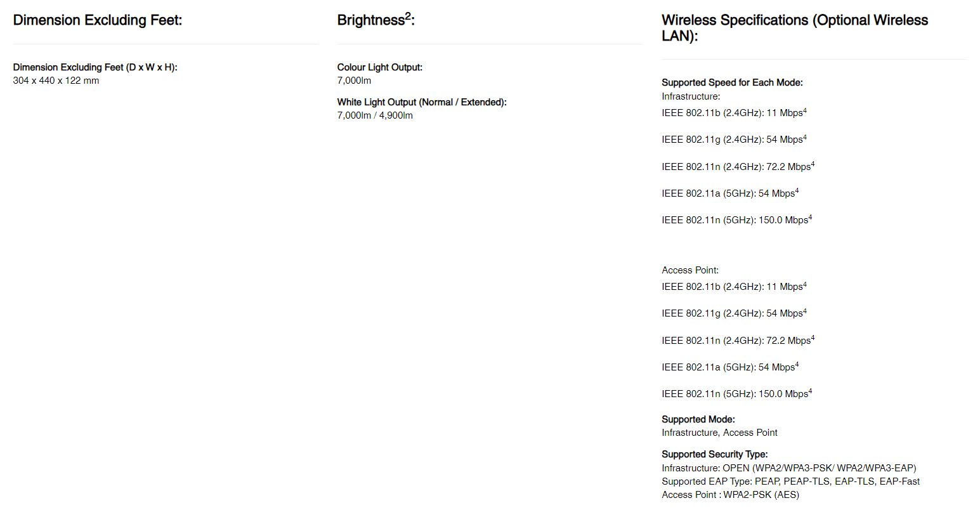
Task: Select the 7,000lm / 4,900lm value
Action: tap(375, 115)
